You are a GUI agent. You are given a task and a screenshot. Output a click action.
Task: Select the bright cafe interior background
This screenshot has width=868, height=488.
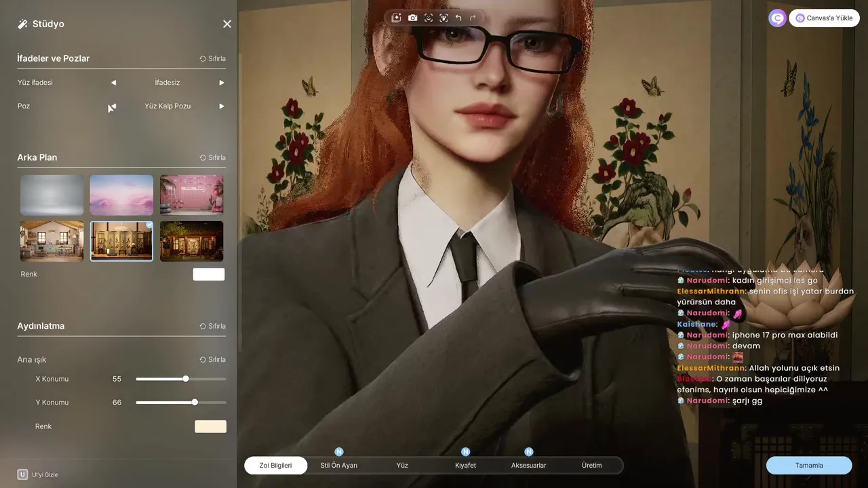(x=52, y=241)
